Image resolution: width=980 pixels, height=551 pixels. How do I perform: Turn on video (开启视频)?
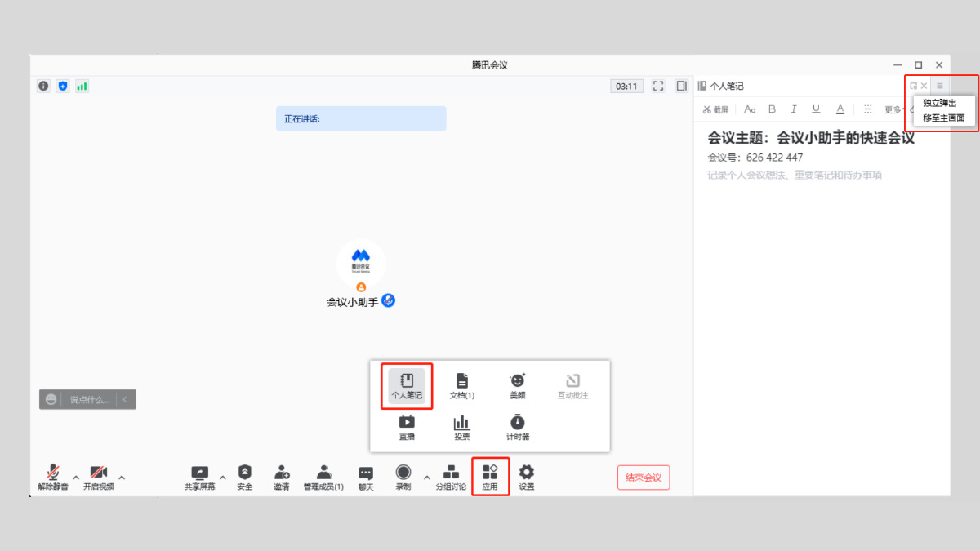[99, 478]
